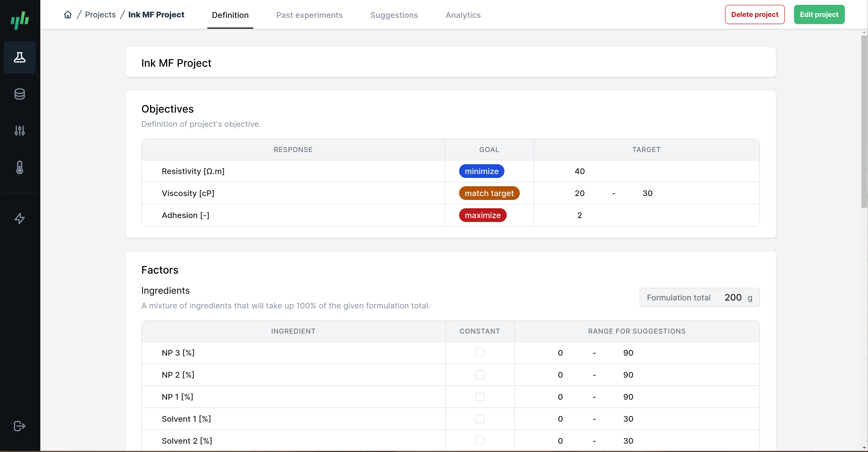Open the Suggestions tab
Image resolution: width=868 pixels, height=452 pixels.
tap(394, 15)
